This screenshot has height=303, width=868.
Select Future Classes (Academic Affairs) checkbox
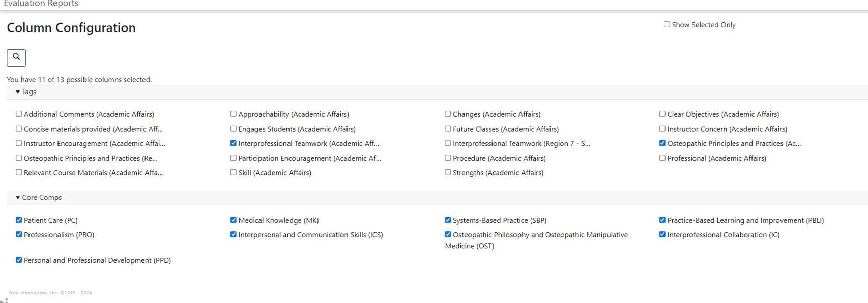tap(448, 129)
